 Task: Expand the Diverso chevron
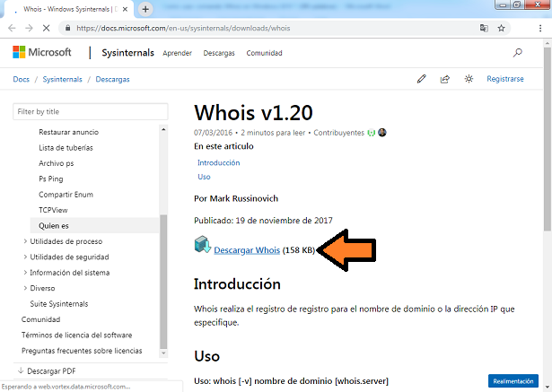click(x=25, y=288)
